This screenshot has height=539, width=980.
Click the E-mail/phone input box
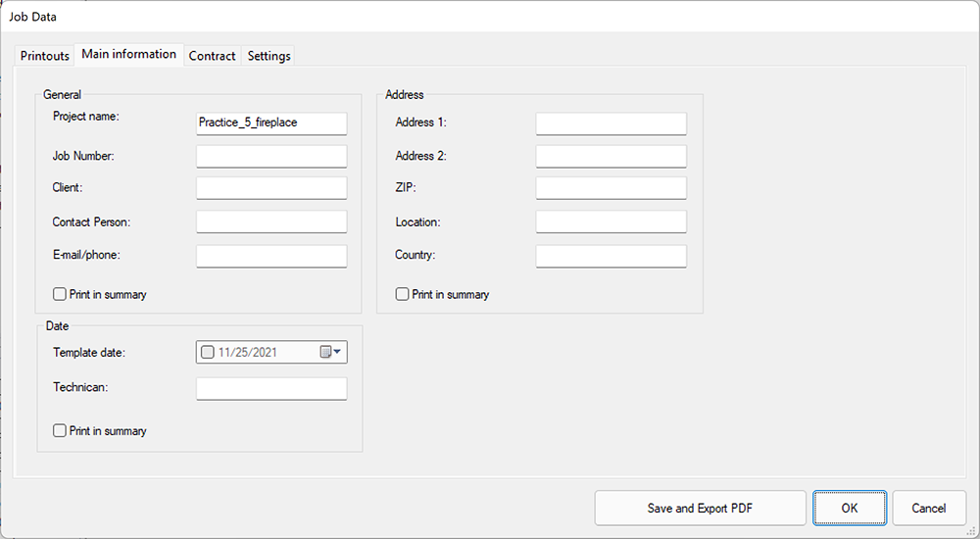point(271,256)
